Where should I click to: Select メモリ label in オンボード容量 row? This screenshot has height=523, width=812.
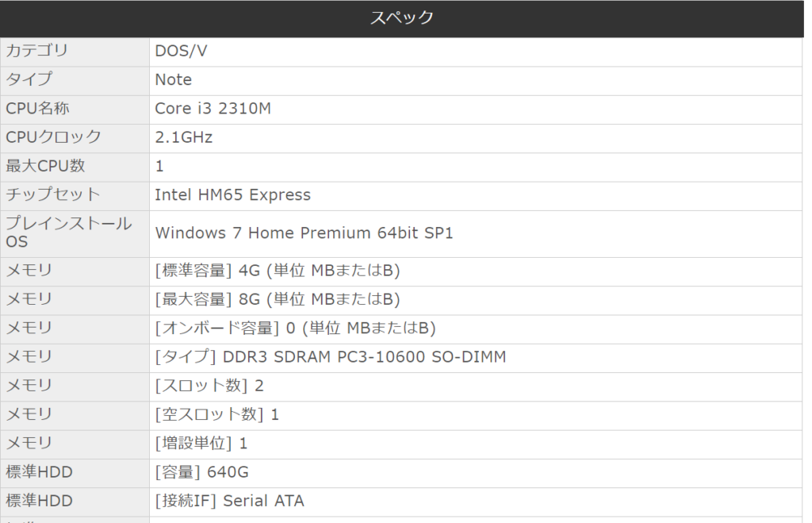point(29,328)
